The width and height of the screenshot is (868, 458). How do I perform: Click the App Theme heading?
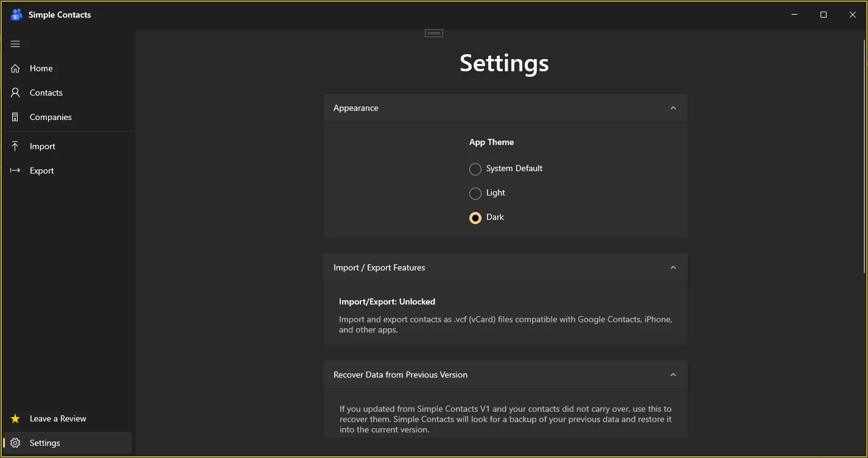click(491, 142)
